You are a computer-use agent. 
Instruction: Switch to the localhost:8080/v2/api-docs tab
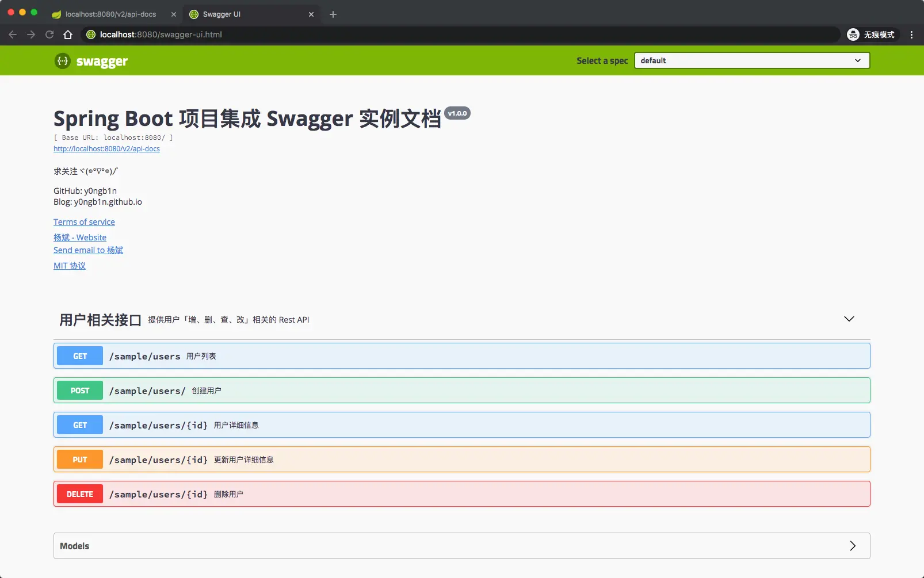(109, 14)
